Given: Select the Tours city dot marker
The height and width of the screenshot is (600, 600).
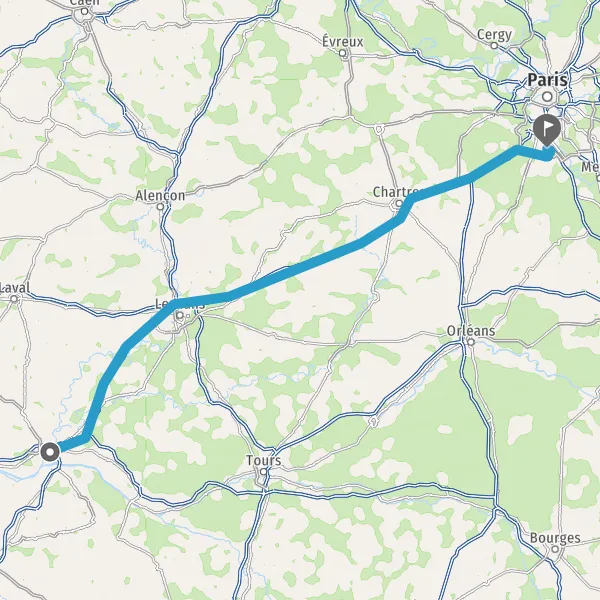Looking at the screenshot, I should [264, 471].
